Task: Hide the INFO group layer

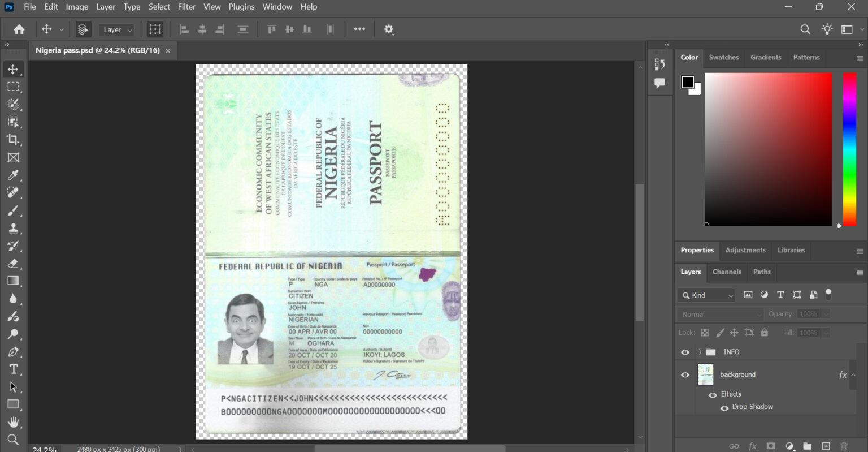Action: [x=685, y=352]
